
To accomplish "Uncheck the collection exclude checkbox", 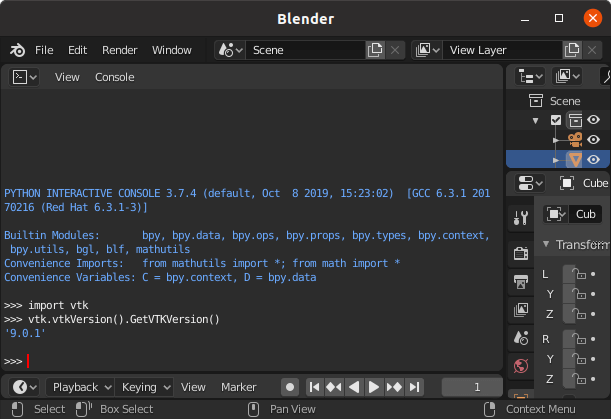I will 556,120.
